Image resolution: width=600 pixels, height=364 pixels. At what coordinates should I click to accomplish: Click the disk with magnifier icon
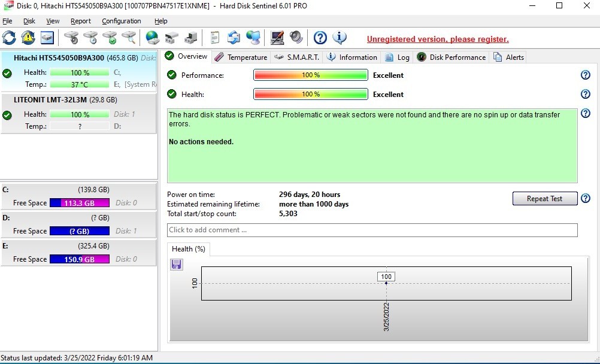[129, 38]
